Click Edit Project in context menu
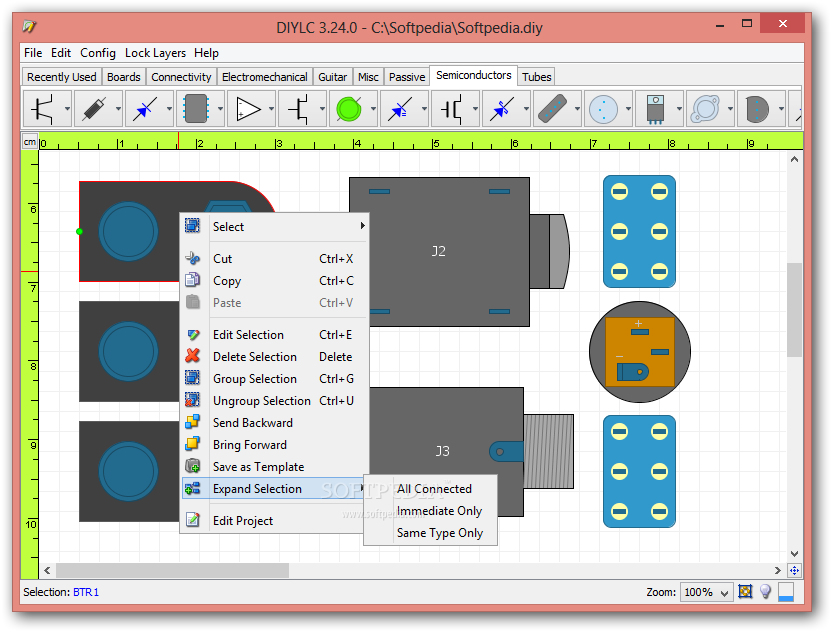832x632 pixels. (x=274, y=521)
